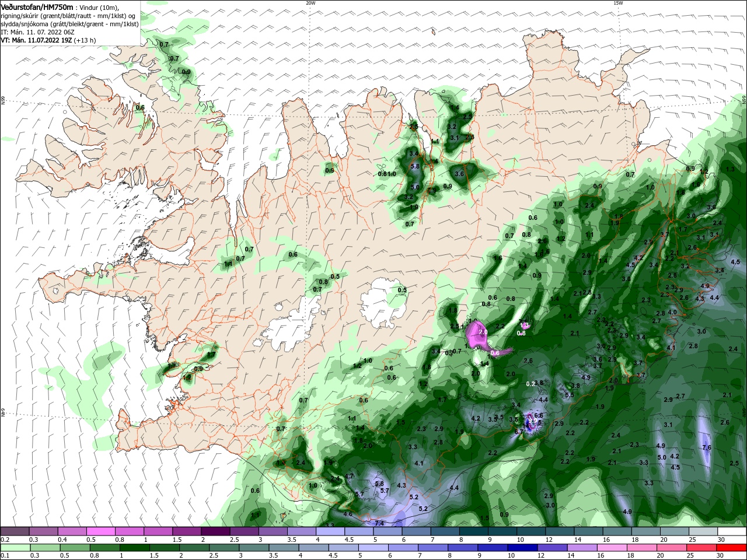Click the Veðurstofan/HM750m title text

37,6
